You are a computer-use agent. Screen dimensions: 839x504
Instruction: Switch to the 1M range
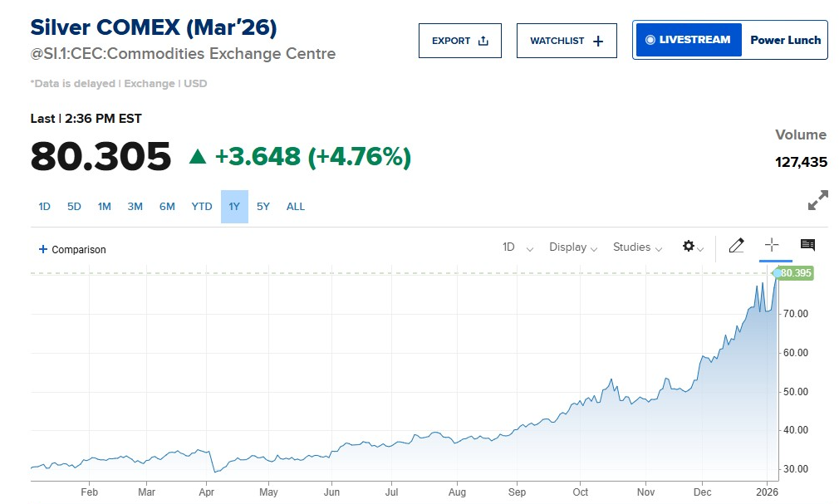click(104, 207)
